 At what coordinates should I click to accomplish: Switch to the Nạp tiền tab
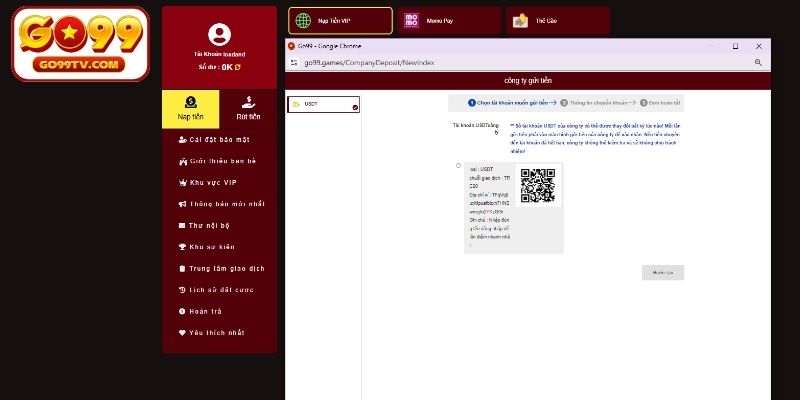point(190,109)
